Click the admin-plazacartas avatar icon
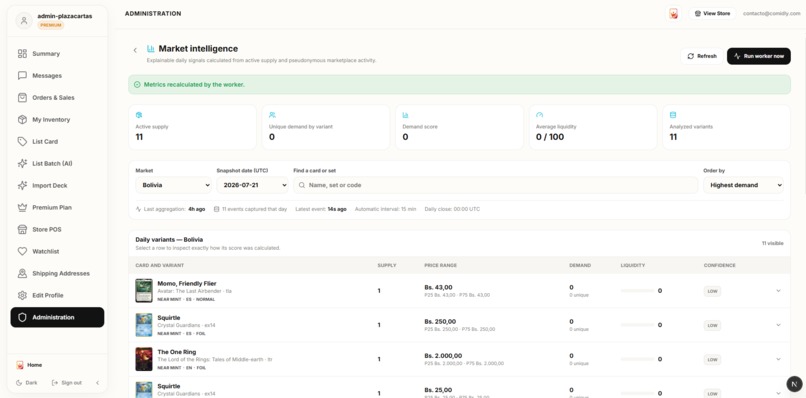Screen dimensions: 806x398 coord(24,21)
